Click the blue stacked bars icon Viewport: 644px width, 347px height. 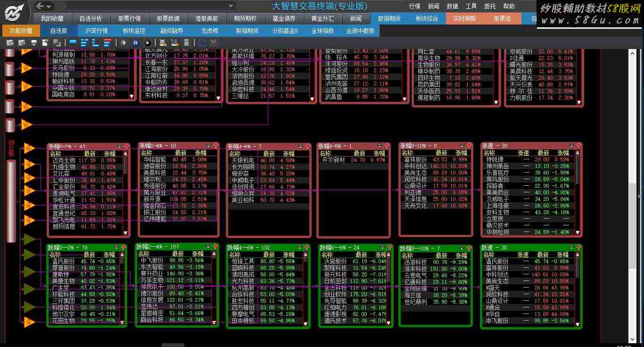pyautogui.click(x=84, y=42)
